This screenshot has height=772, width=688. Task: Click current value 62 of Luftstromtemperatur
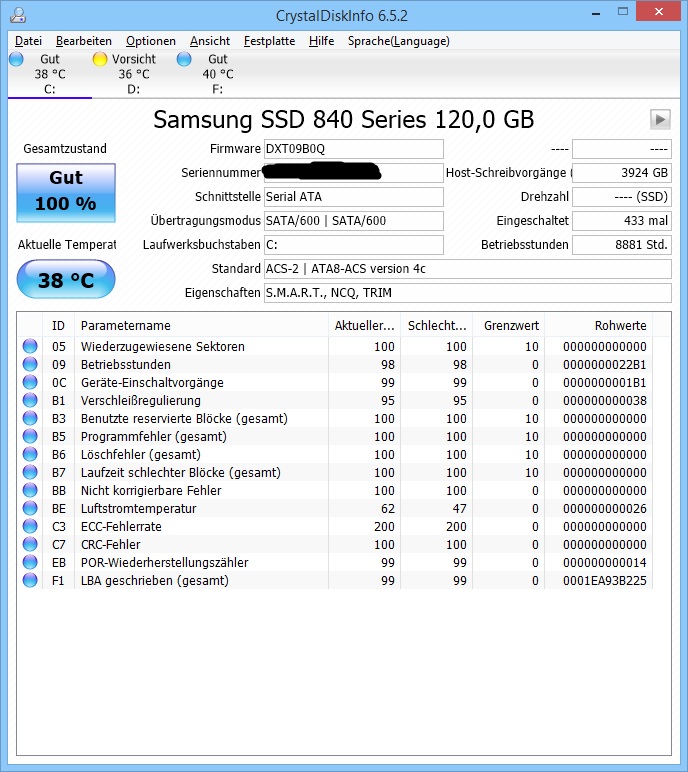tap(388, 509)
